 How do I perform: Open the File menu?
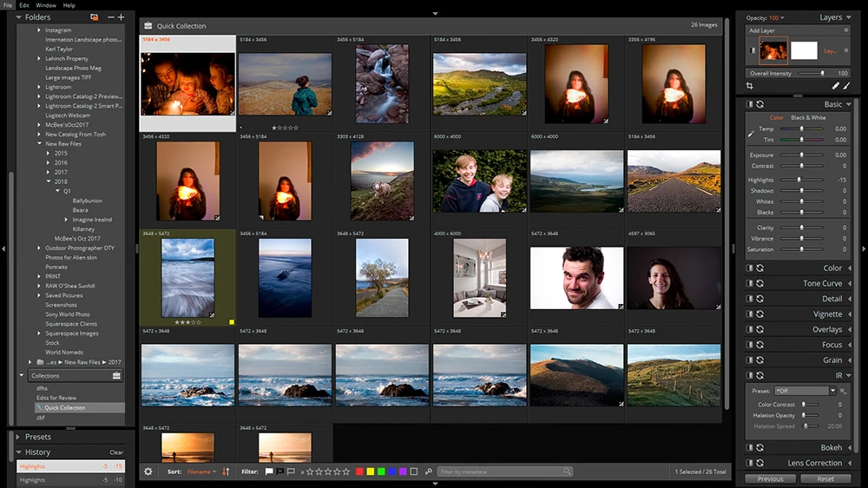tap(8, 5)
